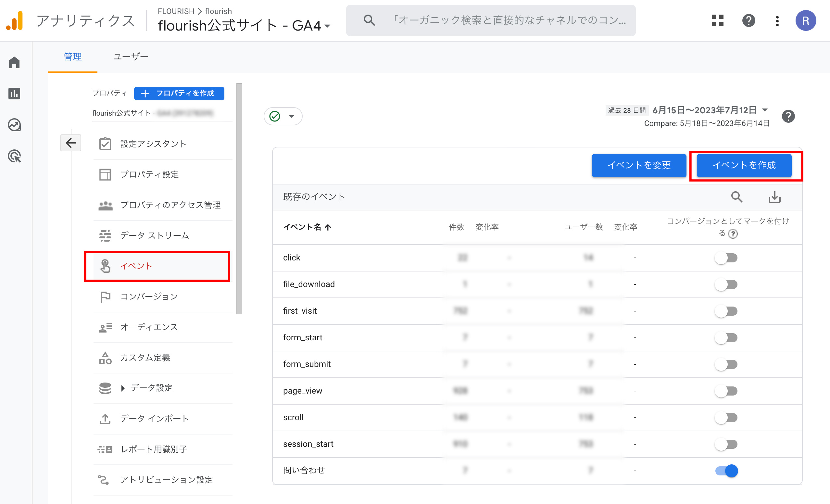Open コンバージョン in admin menu

(163, 296)
